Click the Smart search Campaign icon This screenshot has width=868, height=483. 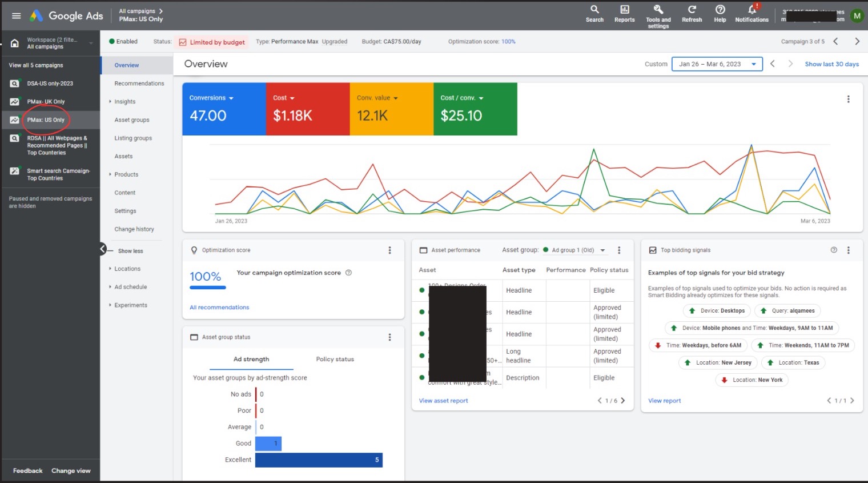(15, 171)
